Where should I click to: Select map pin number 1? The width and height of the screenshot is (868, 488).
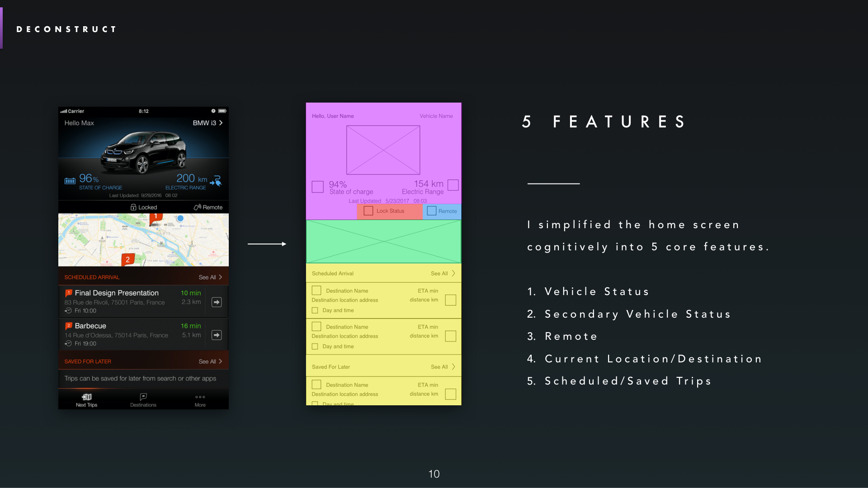click(x=156, y=218)
